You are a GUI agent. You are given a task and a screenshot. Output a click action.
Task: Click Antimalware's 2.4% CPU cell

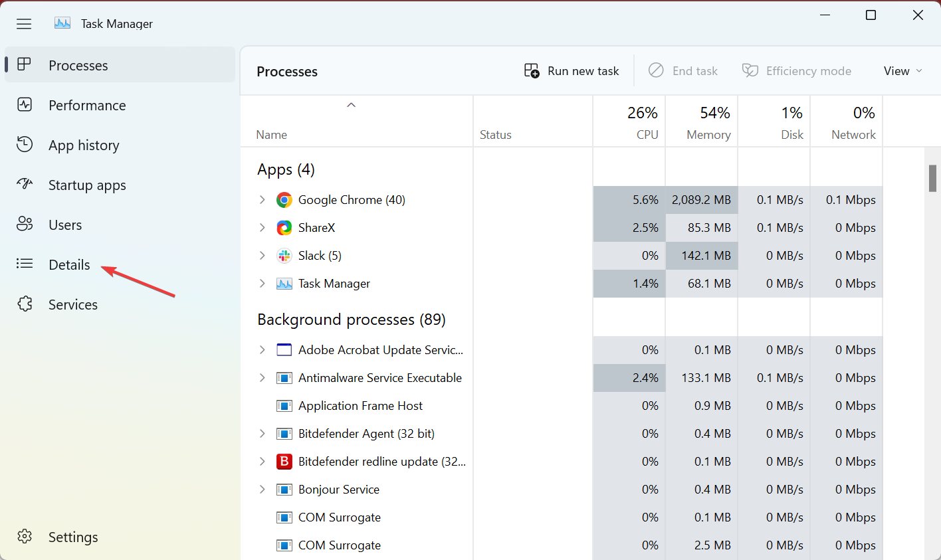[x=629, y=378]
